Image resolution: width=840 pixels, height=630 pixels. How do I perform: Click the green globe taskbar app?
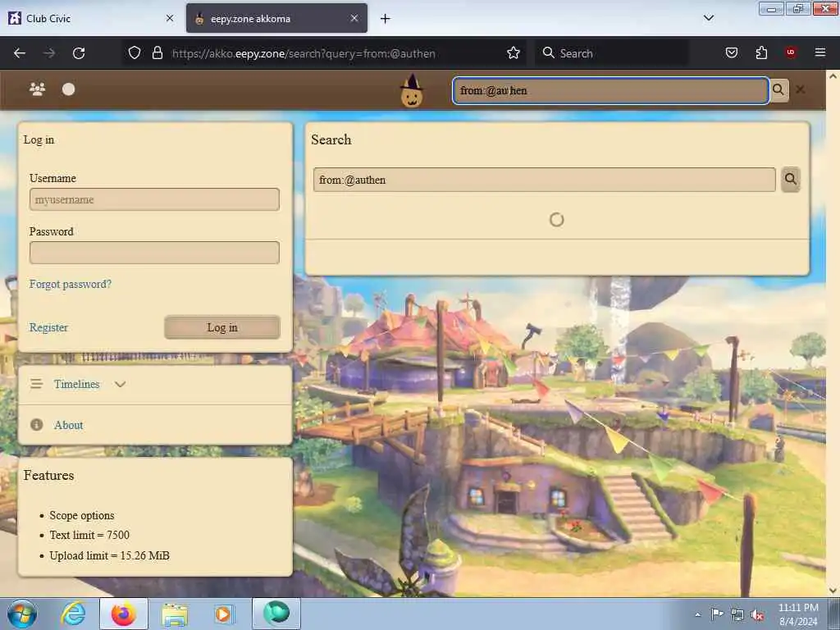click(x=276, y=614)
